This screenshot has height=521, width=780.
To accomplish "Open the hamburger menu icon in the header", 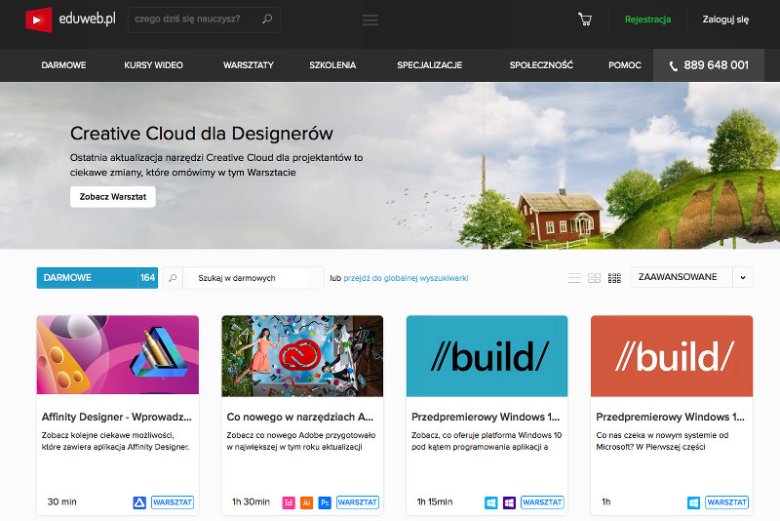I will click(x=370, y=20).
